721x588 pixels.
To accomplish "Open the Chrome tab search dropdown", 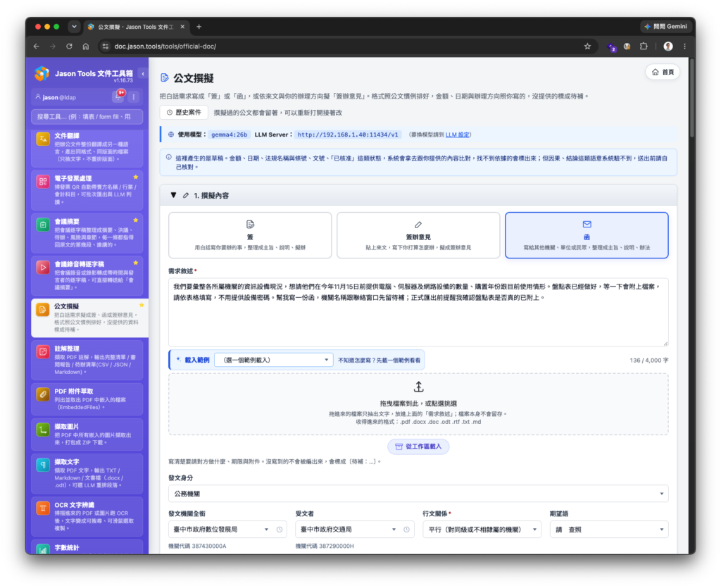I will [74, 27].
